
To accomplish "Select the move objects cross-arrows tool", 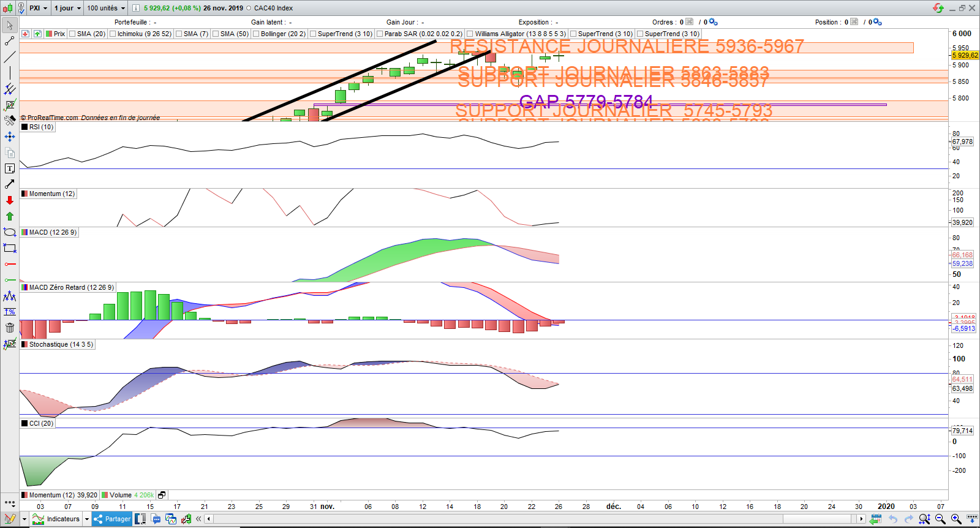I will click(x=10, y=137).
